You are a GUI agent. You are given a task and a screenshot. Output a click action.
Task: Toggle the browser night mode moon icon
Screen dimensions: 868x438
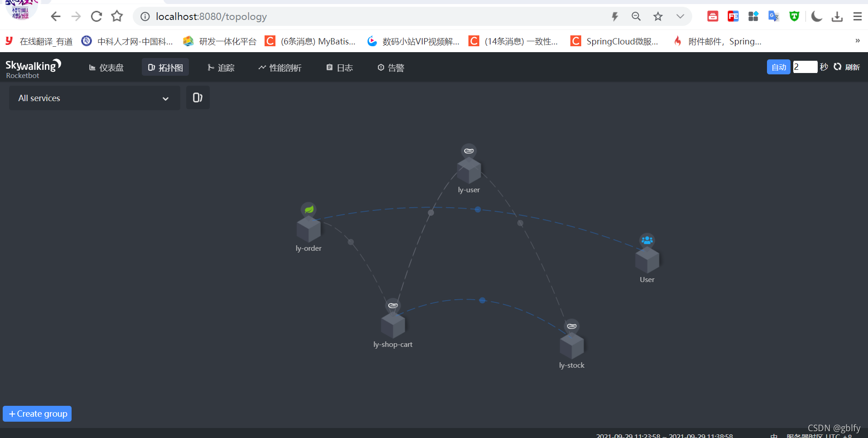816,17
